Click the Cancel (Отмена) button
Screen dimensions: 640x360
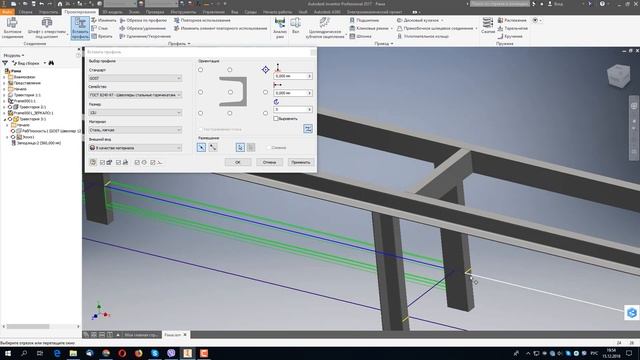(269, 162)
